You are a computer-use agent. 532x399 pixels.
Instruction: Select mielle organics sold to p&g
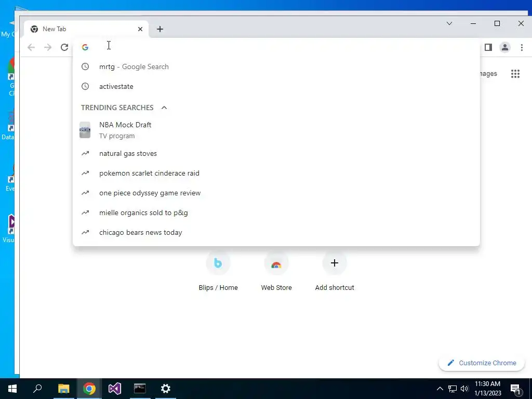276,212
